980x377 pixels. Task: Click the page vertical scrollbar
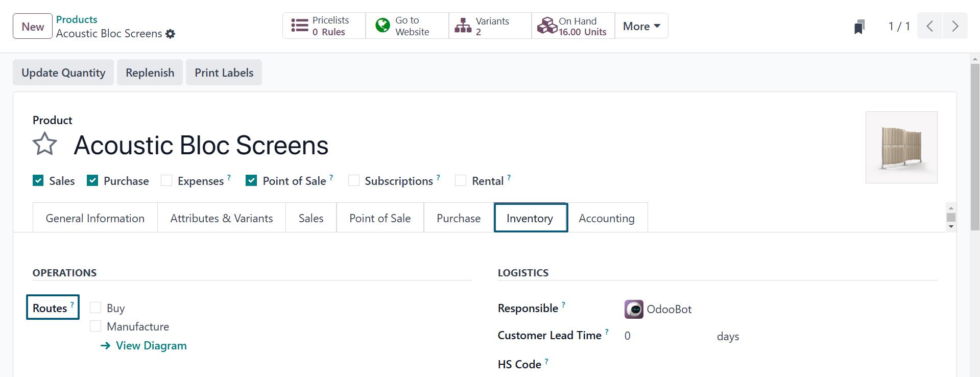[975, 147]
